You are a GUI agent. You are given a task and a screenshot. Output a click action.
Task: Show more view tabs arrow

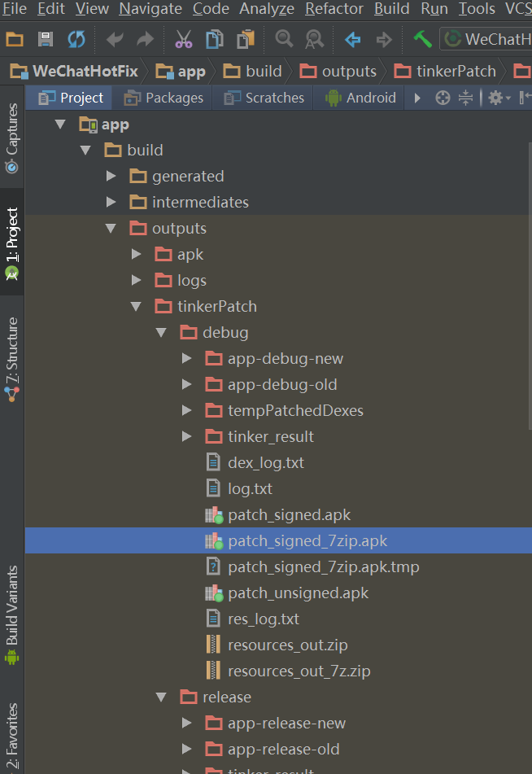pyautogui.click(x=417, y=98)
